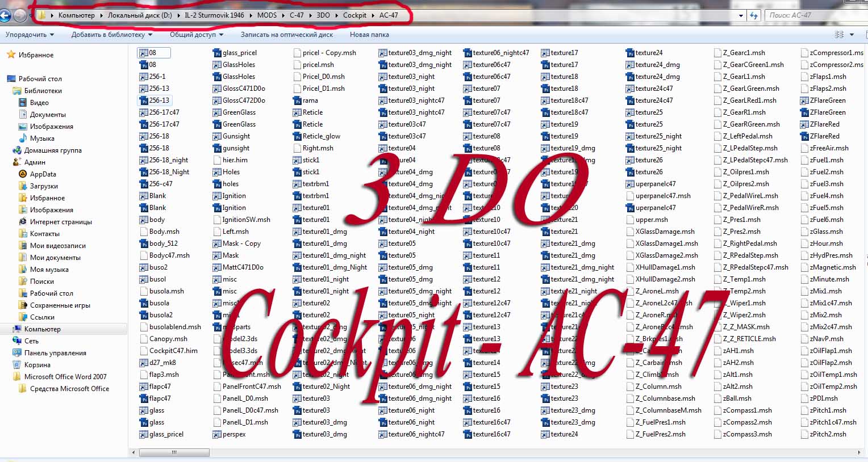Select Microsoft Office Word 2007 in sidebar
The height and width of the screenshot is (462, 868).
coord(65,377)
